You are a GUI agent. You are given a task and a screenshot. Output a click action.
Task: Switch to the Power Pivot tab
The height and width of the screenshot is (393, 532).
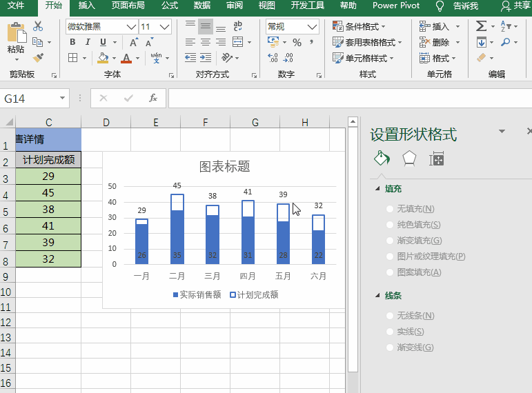(x=396, y=6)
